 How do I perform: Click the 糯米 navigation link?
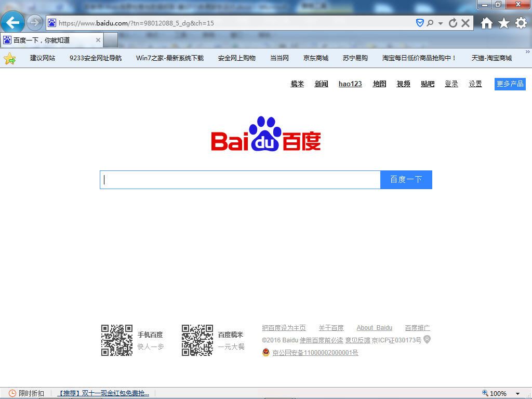297,84
